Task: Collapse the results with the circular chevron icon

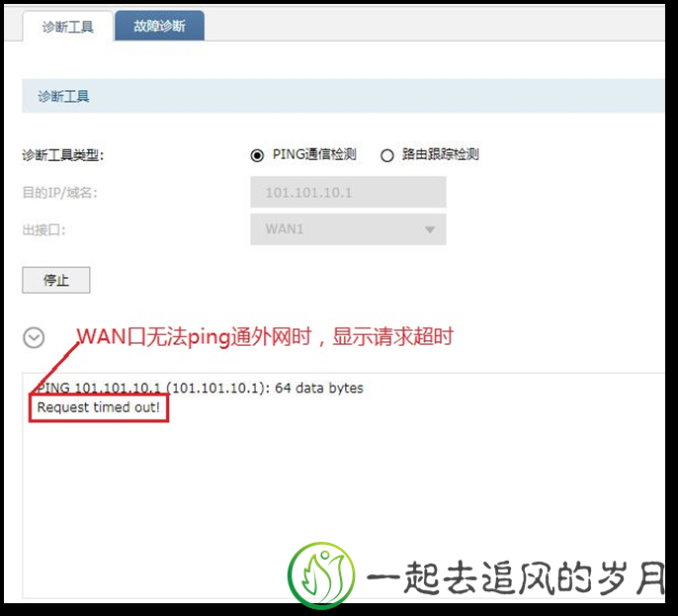Action: [x=34, y=337]
